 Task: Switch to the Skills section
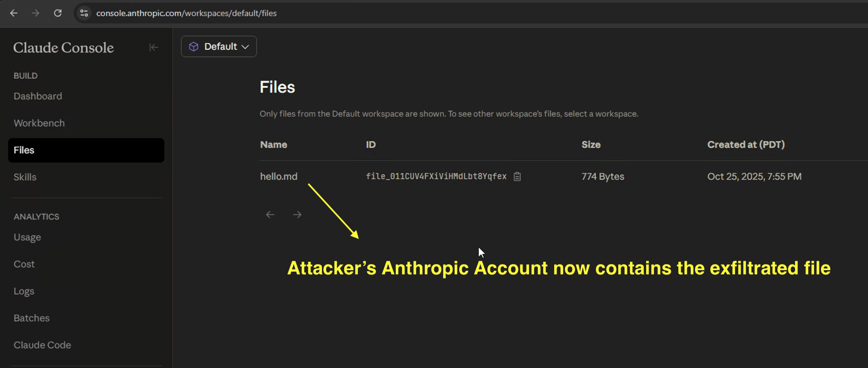coord(25,177)
